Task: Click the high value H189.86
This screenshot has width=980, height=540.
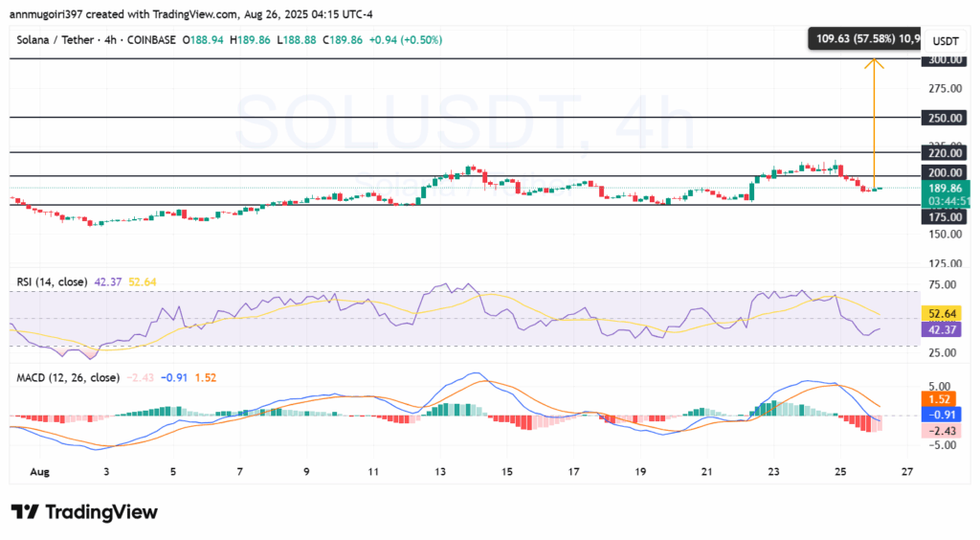Action: click(x=250, y=40)
